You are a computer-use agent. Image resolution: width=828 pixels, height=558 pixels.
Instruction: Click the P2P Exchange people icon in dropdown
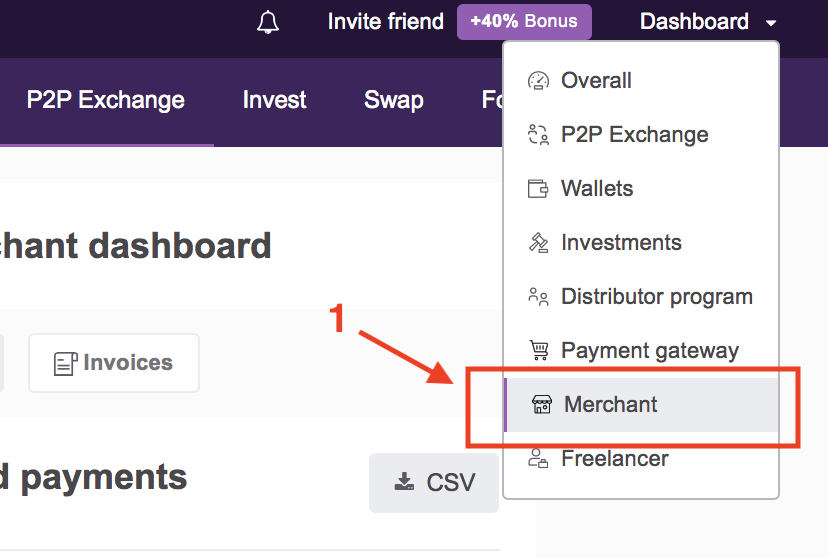tap(538, 135)
